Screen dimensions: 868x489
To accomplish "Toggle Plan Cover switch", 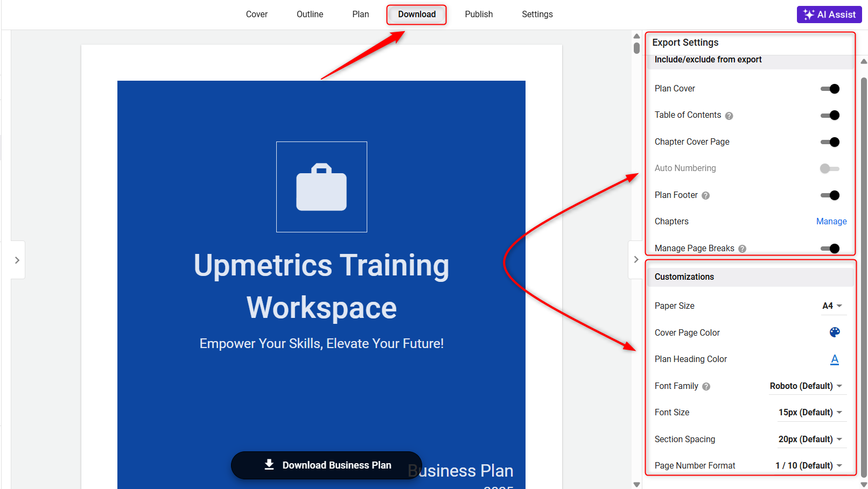I will pos(830,89).
